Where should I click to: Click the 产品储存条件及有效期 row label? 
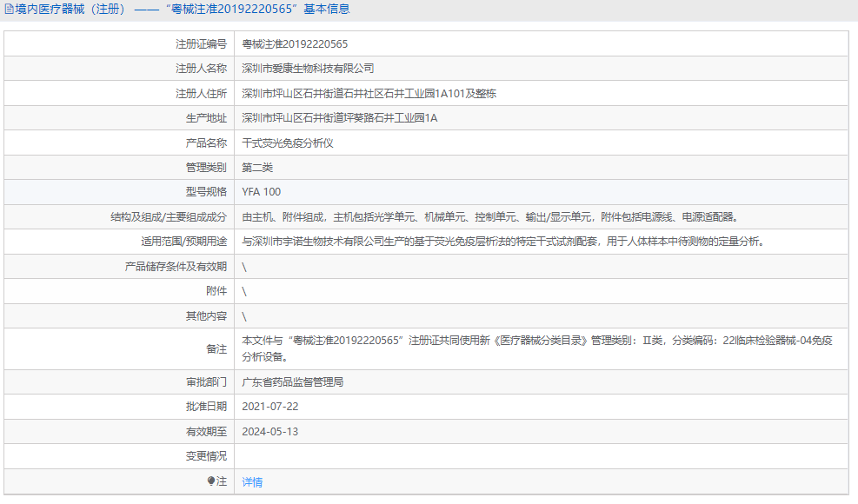click(176, 267)
